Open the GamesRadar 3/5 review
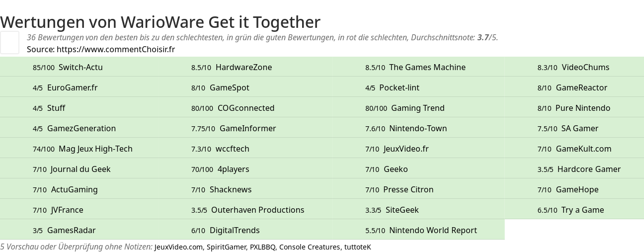 point(64,230)
